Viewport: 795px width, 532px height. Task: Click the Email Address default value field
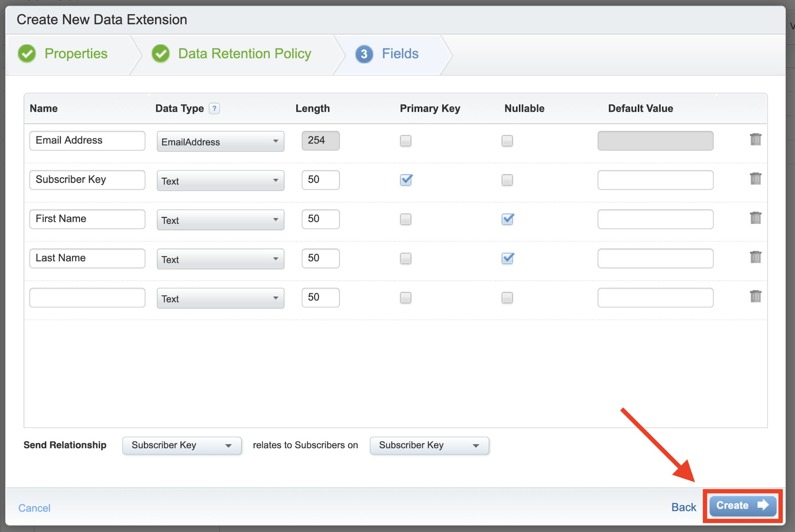point(655,141)
